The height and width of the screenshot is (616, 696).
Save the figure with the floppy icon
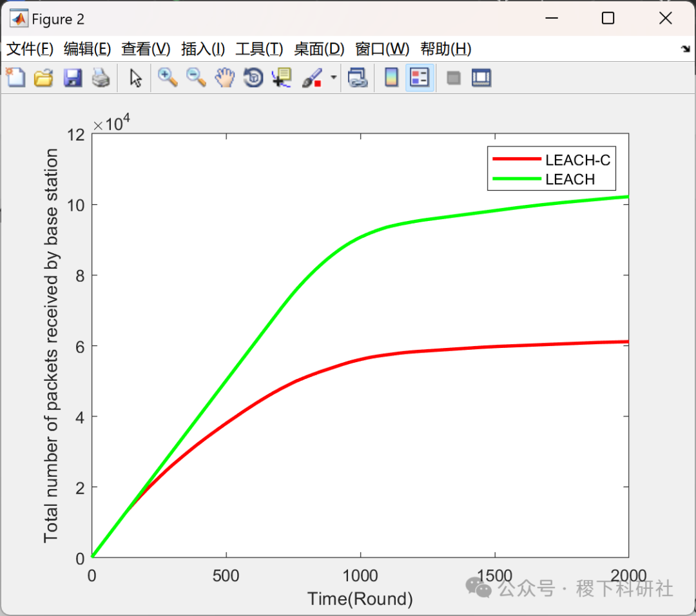(x=73, y=78)
